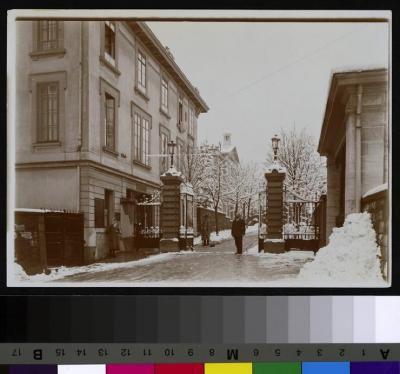
Task: Click the mirrored letter M on scale
Action: [x=233, y=354]
